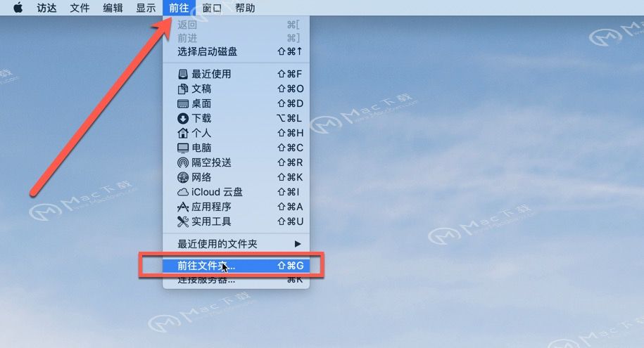Click the 个人 home house icon

(183, 133)
